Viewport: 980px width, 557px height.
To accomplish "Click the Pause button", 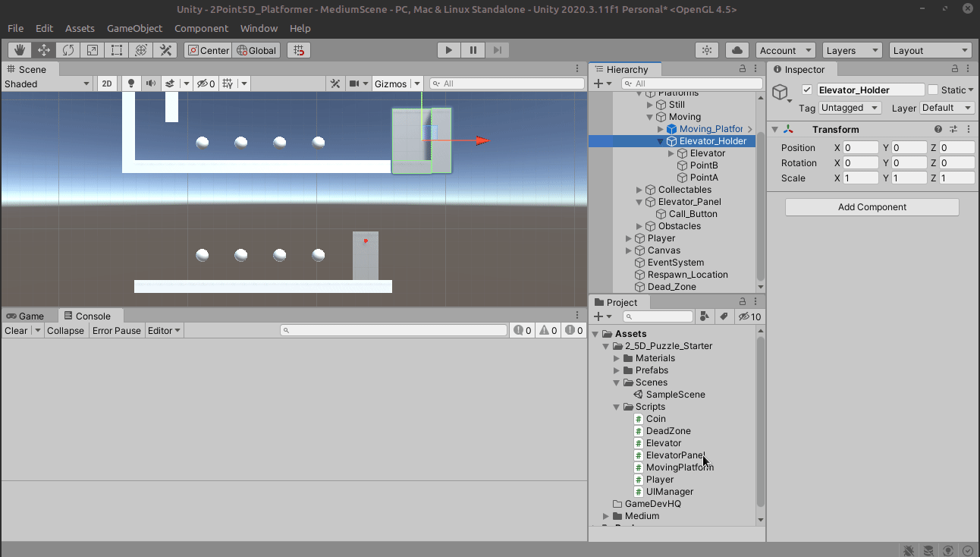I will [x=473, y=50].
